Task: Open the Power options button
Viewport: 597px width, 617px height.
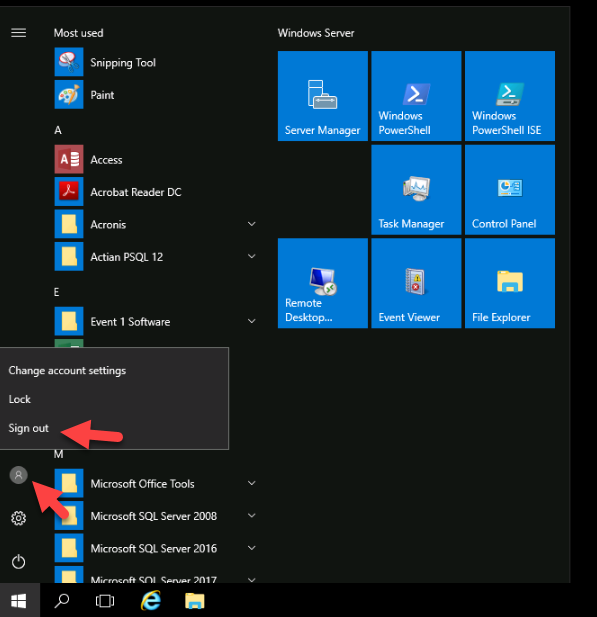Action: (18, 562)
